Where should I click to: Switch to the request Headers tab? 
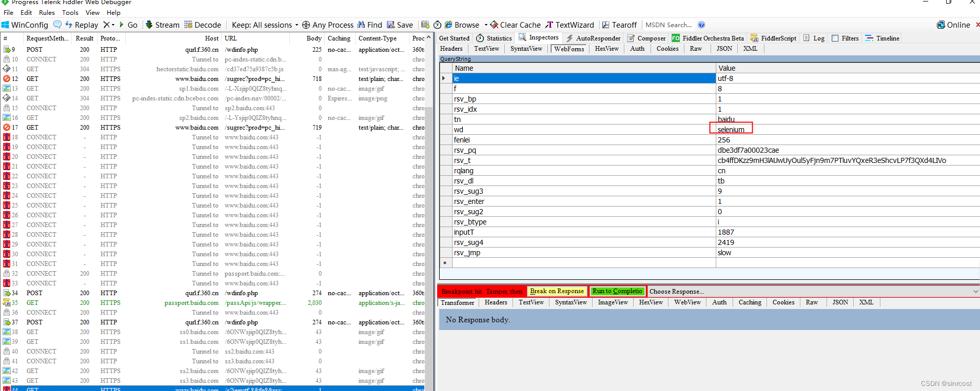coord(452,49)
